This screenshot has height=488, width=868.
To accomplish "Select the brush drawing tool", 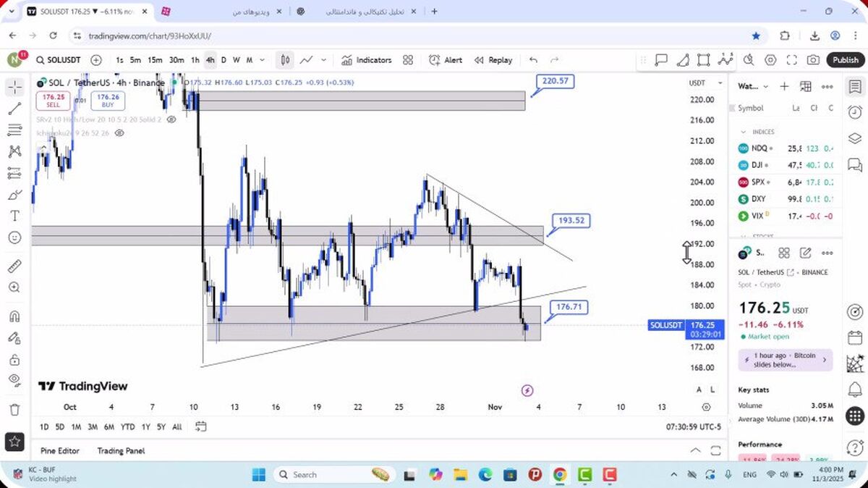I will 14,195.
